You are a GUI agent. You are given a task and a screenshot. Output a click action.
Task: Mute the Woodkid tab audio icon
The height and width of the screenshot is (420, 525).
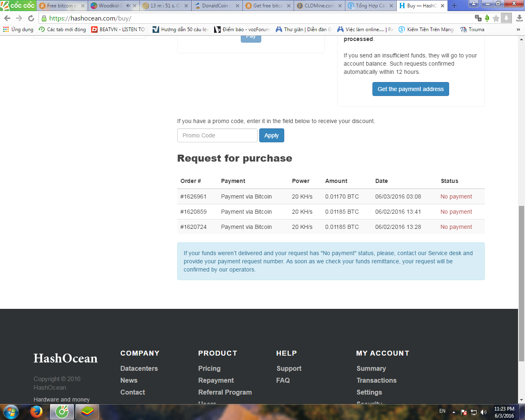(x=128, y=6)
